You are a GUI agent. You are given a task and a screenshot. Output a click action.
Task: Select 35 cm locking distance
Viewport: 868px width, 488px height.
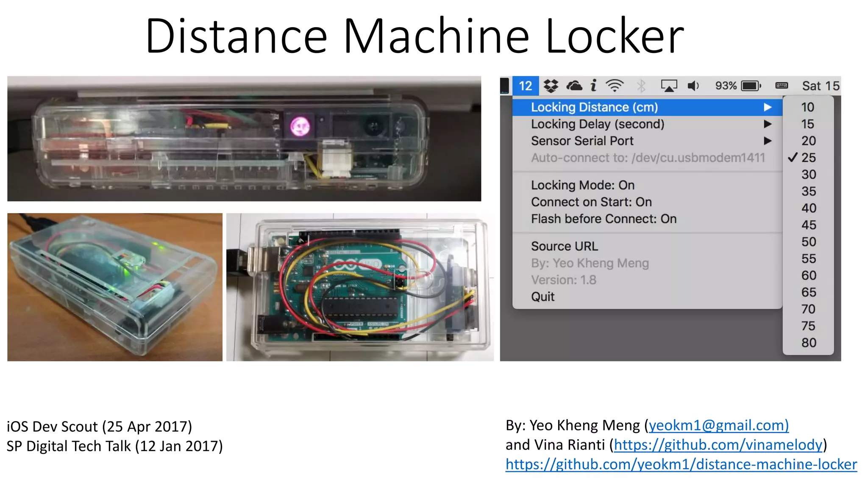pos(808,191)
